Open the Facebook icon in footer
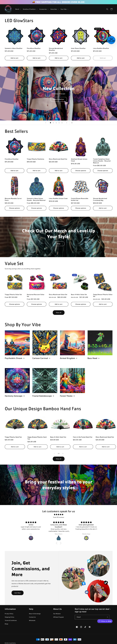Screen dimensions: 117x644 pos(77,627)
